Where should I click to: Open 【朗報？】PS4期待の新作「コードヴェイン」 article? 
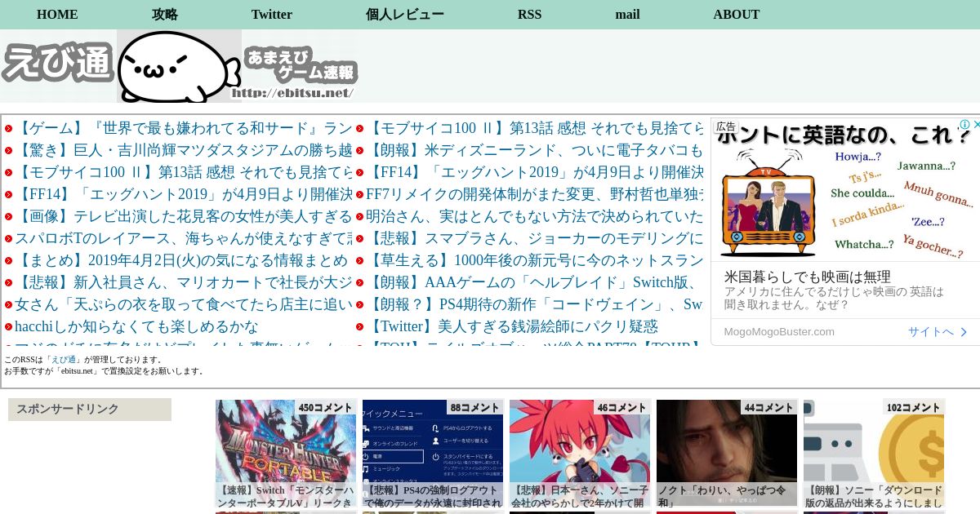pos(535,304)
